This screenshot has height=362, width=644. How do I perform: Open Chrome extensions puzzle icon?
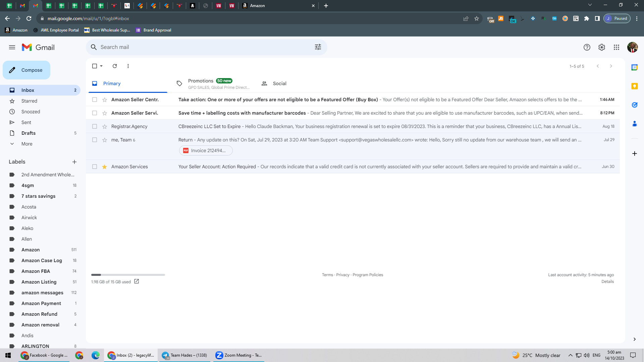587,18
